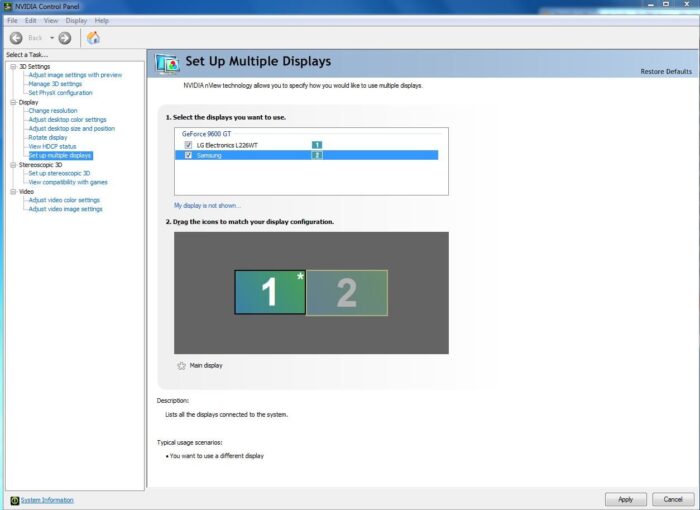Image resolution: width=700 pixels, height=510 pixels.
Task: Open Adjust video image settings
Action: (65, 209)
